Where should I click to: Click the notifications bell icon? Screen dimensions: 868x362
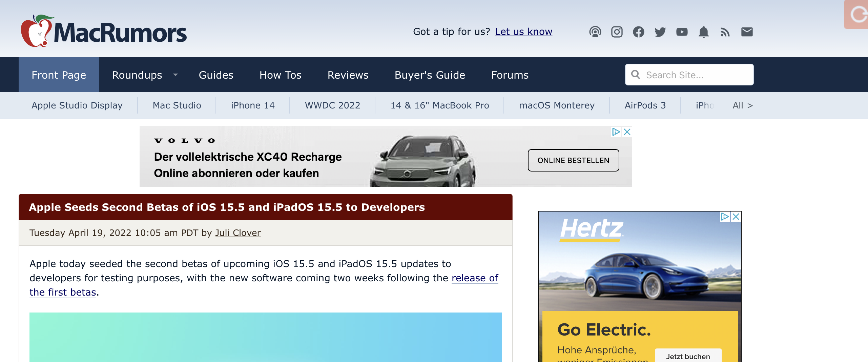[x=704, y=32]
